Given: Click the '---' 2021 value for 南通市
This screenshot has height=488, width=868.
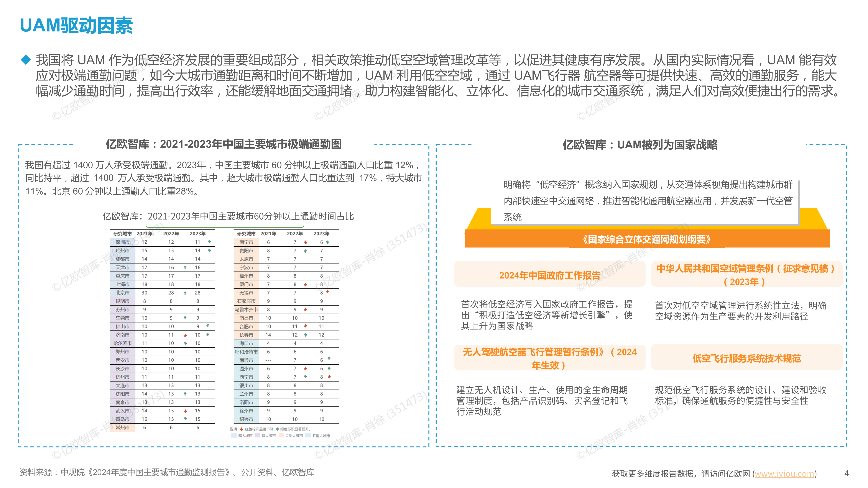Looking at the screenshot, I should [268, 360].
